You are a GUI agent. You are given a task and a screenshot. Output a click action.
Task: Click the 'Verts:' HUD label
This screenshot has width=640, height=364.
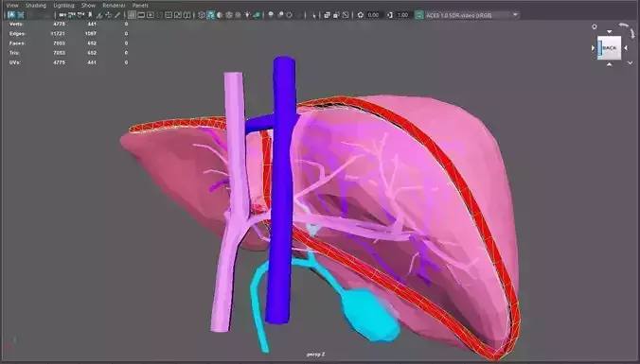(x=16, y=24)
